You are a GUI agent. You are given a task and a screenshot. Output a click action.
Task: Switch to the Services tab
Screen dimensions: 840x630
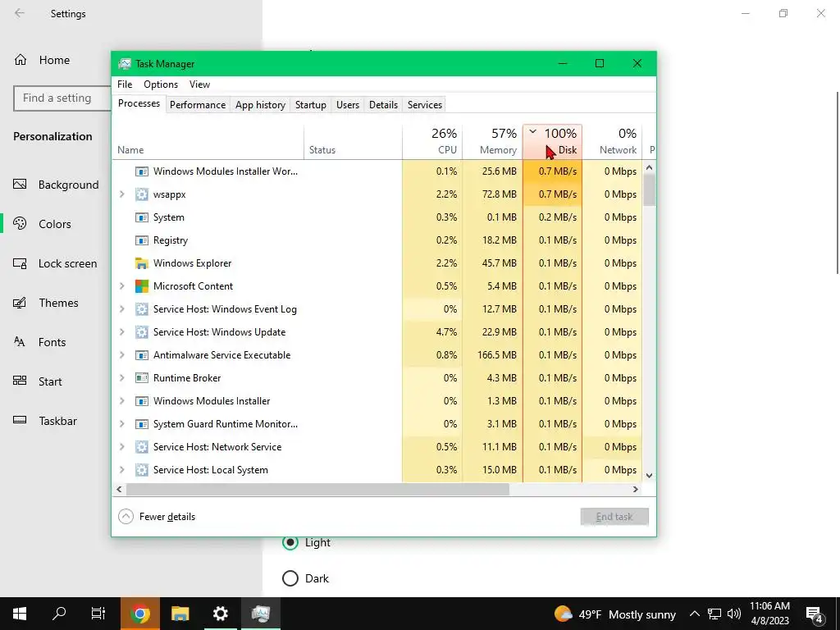(425, 105)
